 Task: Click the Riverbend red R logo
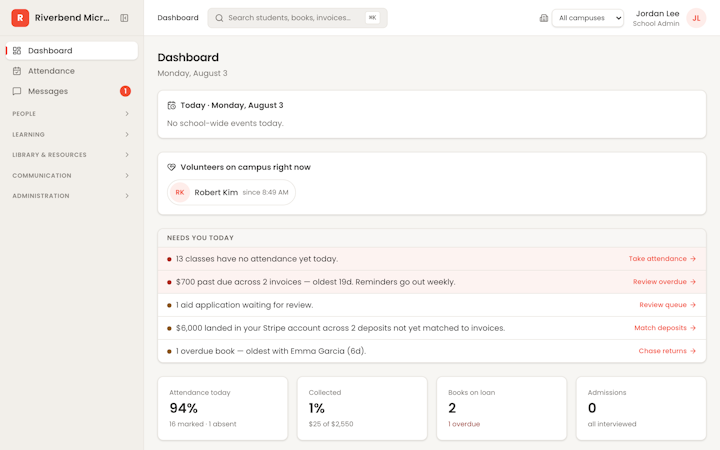20,18
